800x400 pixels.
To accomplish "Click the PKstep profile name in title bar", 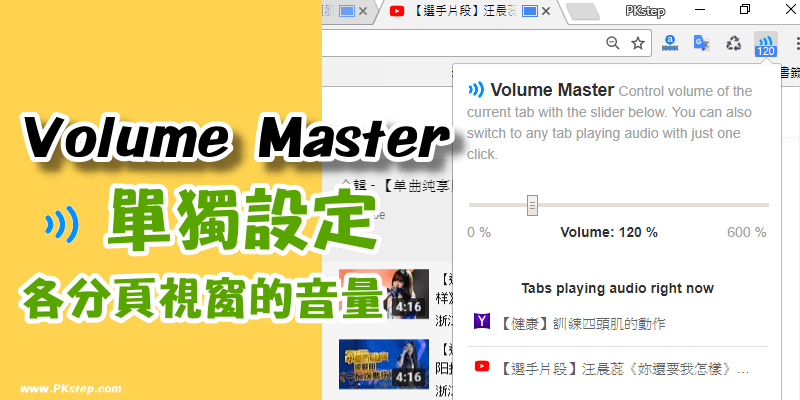I will tap(645, 11).
